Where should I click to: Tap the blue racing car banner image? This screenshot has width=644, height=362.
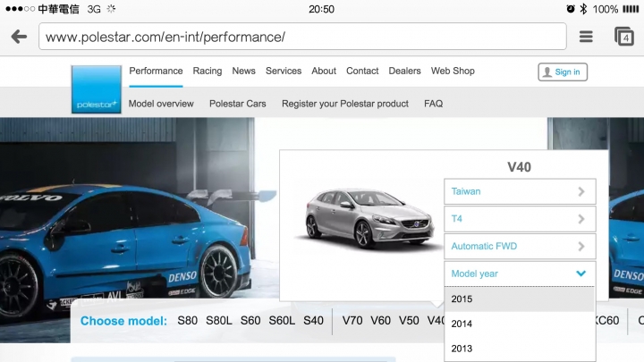coord(127,230)
